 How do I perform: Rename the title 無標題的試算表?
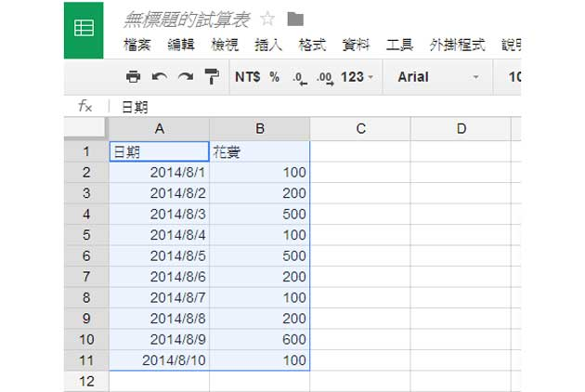point(187,20)
